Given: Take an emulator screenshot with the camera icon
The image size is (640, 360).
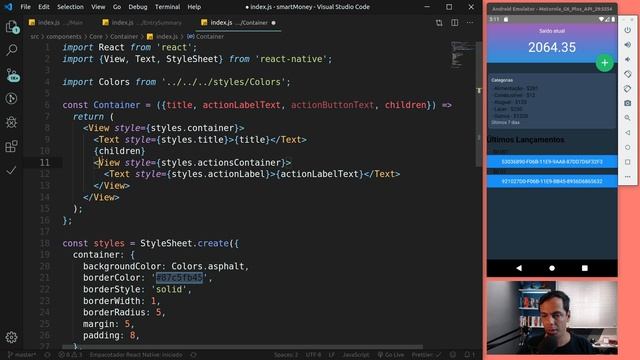Looking at the screenshot, I should pyautogui.click(x=628, y=103).
